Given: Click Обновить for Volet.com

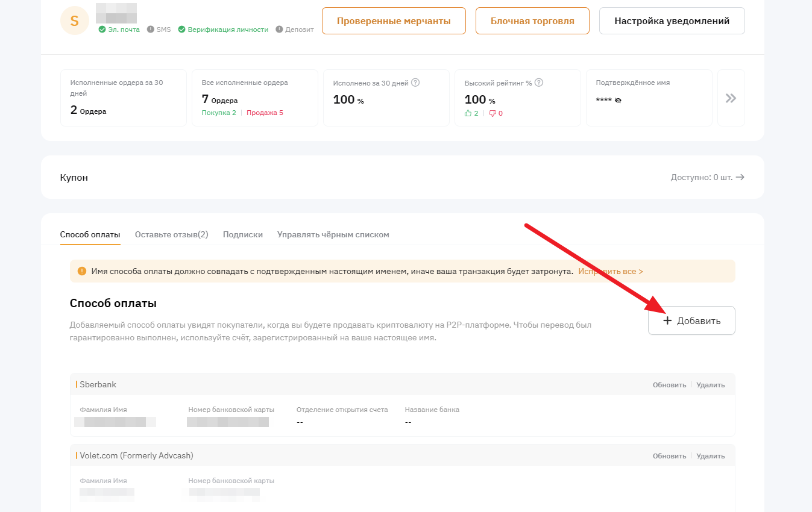Looking at the screenshot, I should tap(669, 456).
